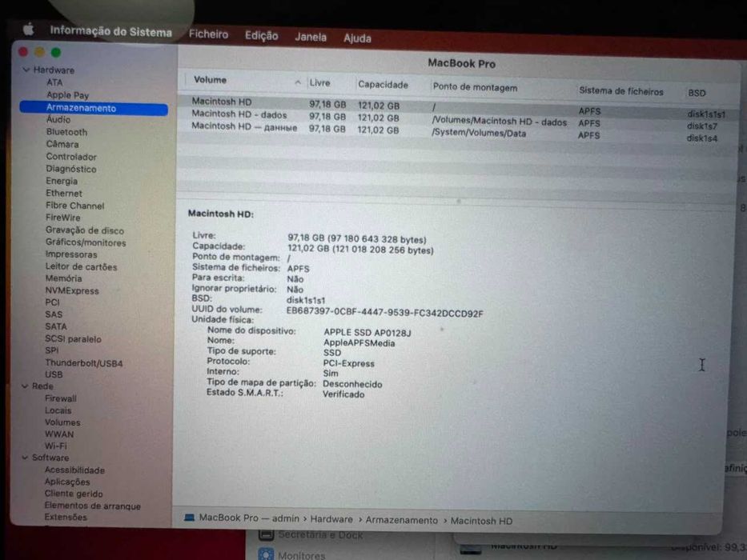Click Armazenamento in the bottom path bar
747x560 pixels.
coord(402,521)
